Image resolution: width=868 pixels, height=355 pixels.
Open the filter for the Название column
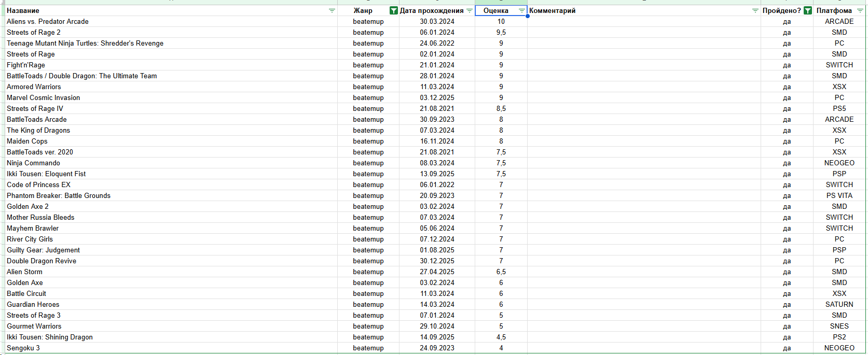tap(332, 10)
